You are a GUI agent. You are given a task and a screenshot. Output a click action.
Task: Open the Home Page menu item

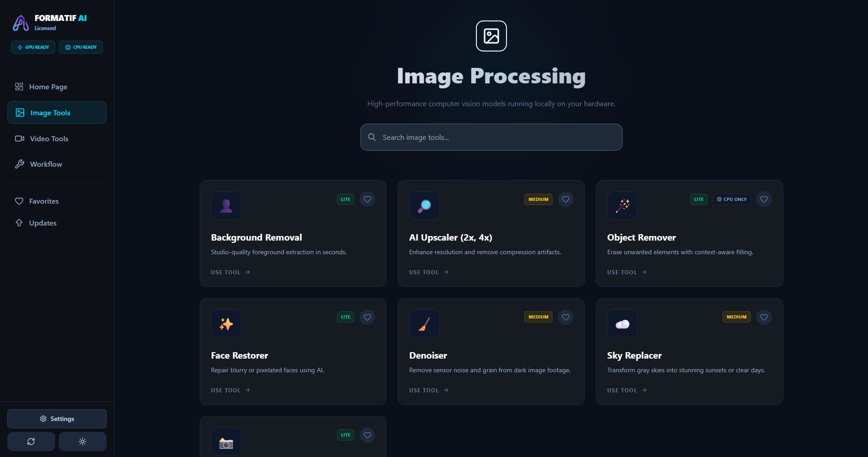(57, 87)
